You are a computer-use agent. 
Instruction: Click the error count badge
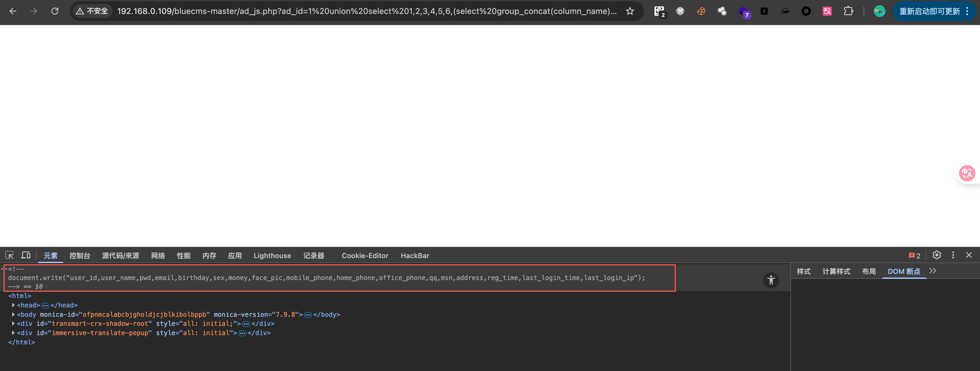pos(915,256)
